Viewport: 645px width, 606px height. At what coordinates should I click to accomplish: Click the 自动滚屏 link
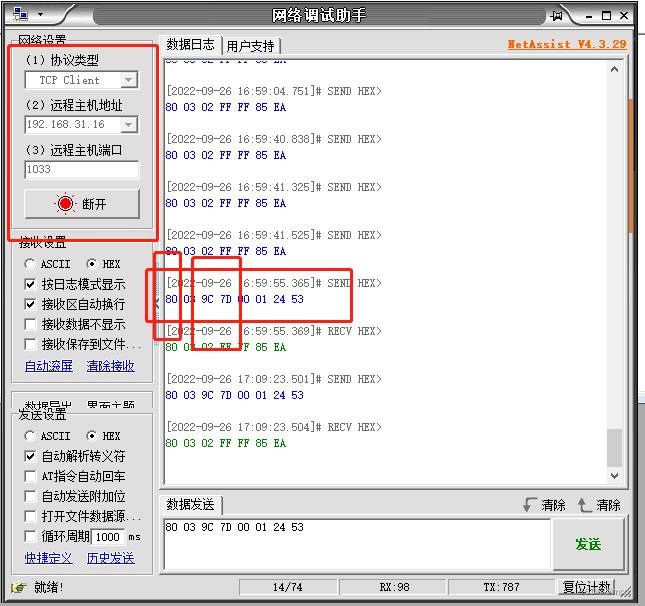[x=49, y=366]
